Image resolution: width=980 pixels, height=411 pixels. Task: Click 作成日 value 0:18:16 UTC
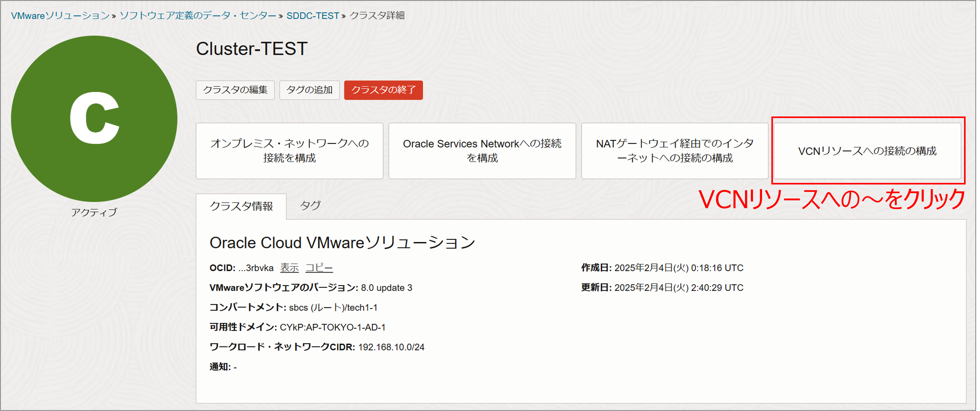tap(679, 268)
